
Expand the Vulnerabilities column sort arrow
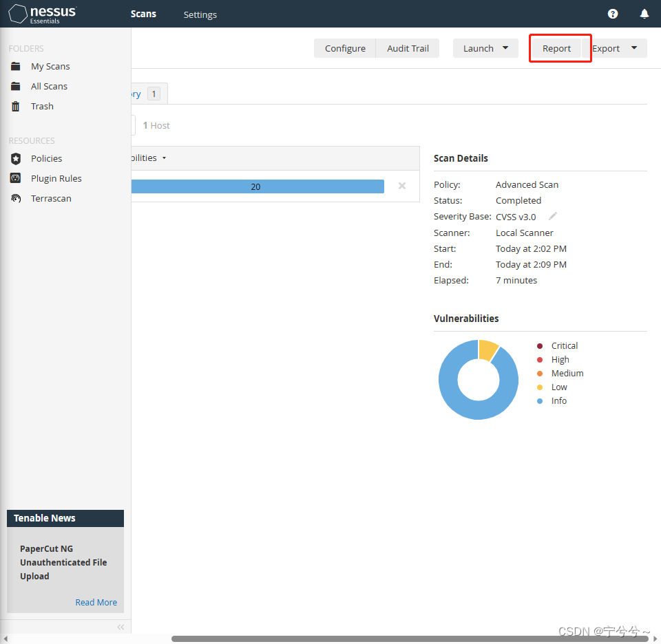click(x=164, y=158)
